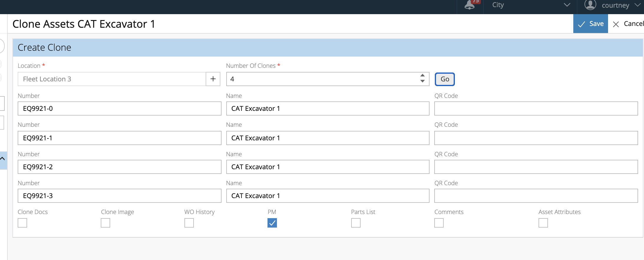Screen dimensions: 644x260
Task: Click QR Code field in EQ9921-1 row
Action: click(536, 138)
